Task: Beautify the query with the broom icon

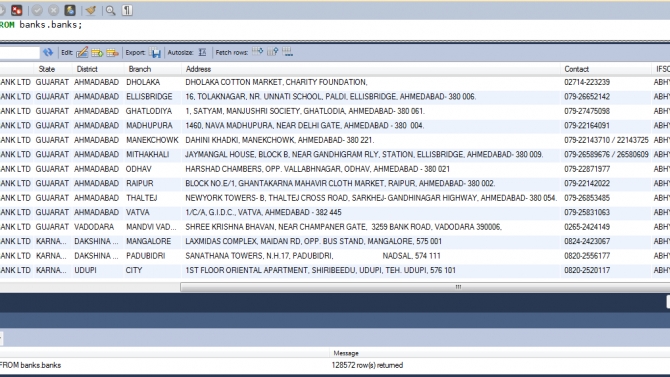Action: (91, 10)
